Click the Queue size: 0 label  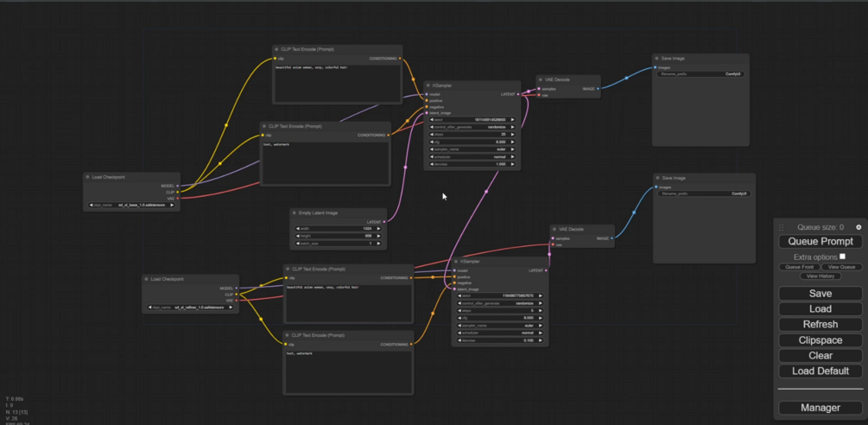coord(820,227)
